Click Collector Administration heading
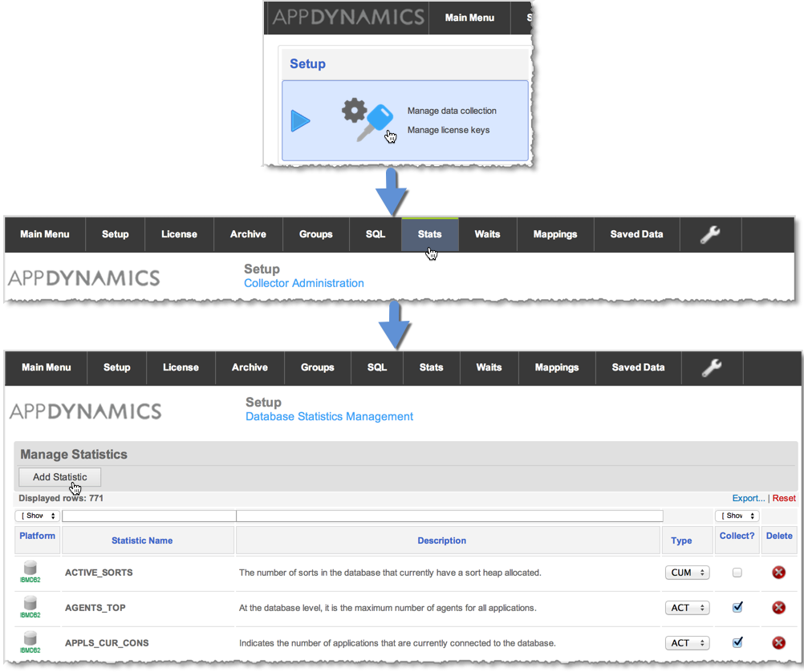Viewport: 804px width, 672px height. (x=304, y=283)
